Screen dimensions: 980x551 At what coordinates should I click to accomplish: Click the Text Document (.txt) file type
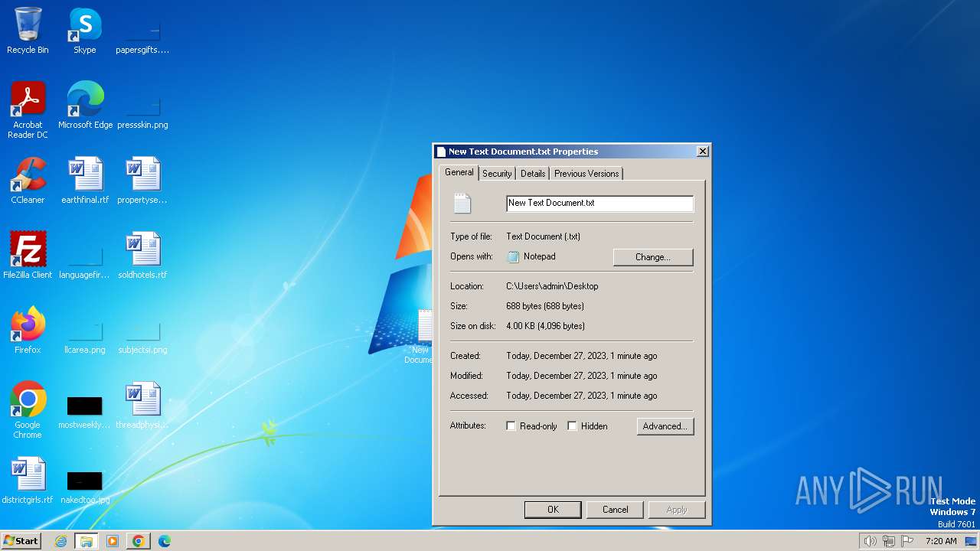543,236
